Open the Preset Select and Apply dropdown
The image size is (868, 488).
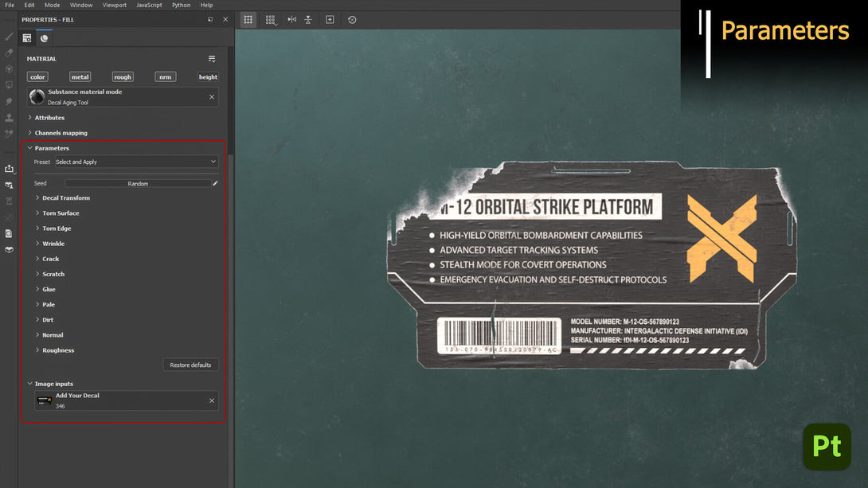tap(136, 162)
